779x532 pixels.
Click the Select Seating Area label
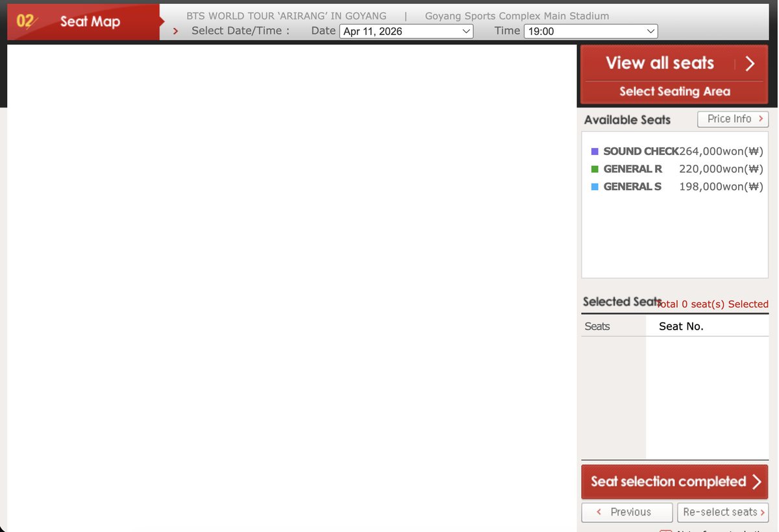point(674,91)
